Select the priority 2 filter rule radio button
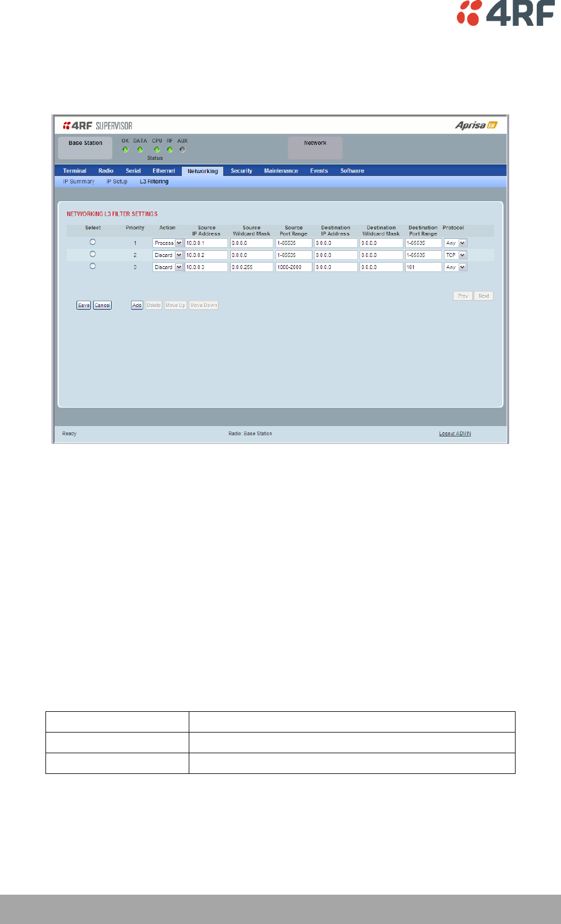 [x=93, y=254]
